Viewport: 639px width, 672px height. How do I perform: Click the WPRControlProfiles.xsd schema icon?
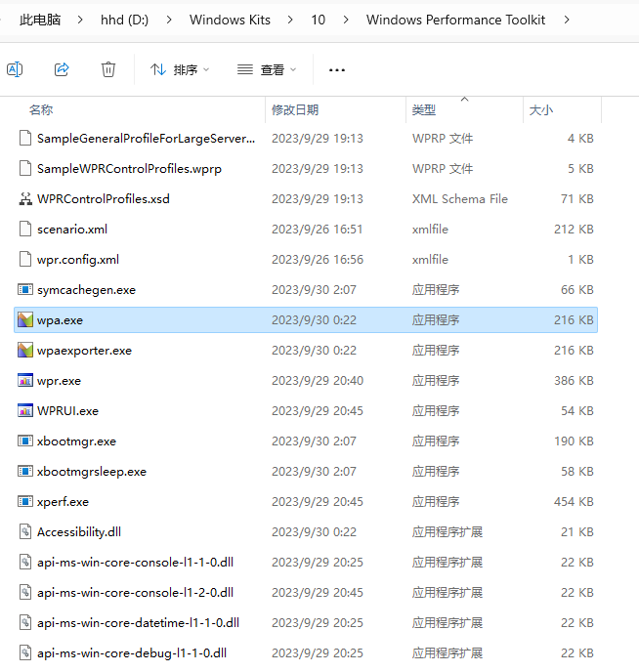coord(25,199)
